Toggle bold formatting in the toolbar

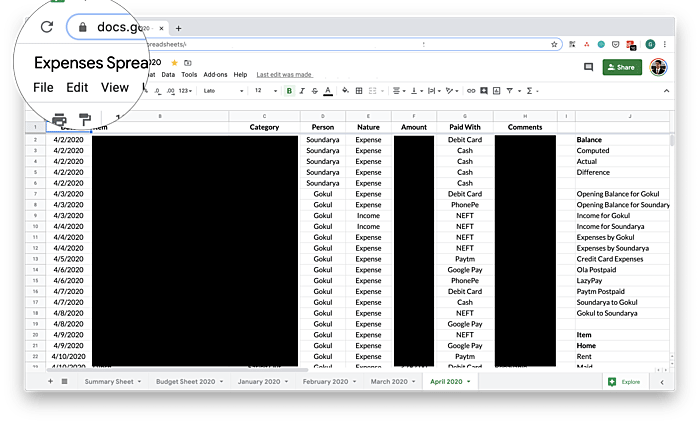289,91
